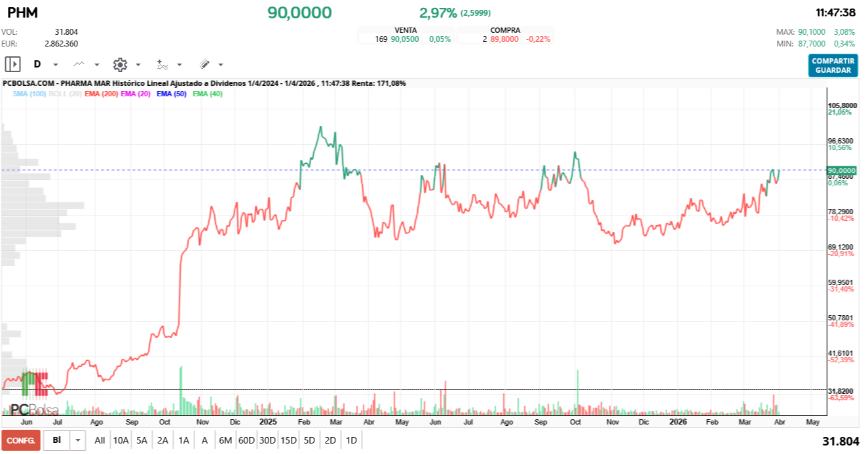This screenshot has width=868, height=454.
Task: Toggle the BOLL (20) indicator
Action: click(66, 94)
